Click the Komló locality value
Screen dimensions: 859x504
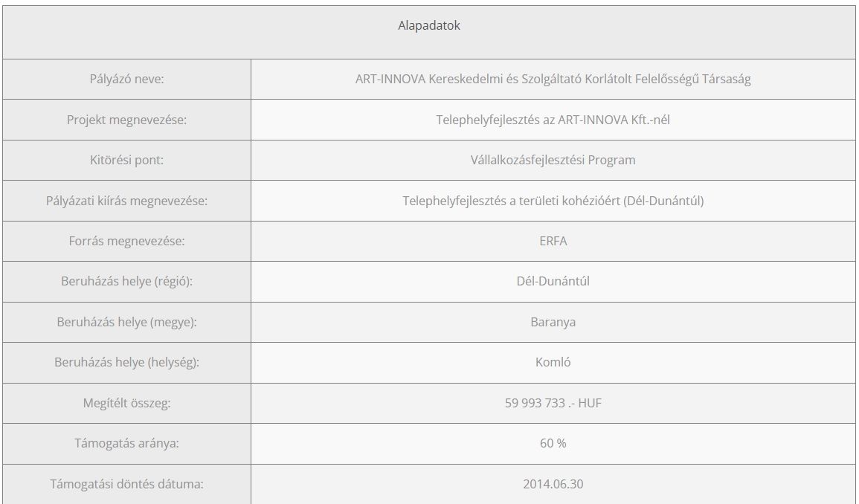pyautogui.click(x=553, y=363)
